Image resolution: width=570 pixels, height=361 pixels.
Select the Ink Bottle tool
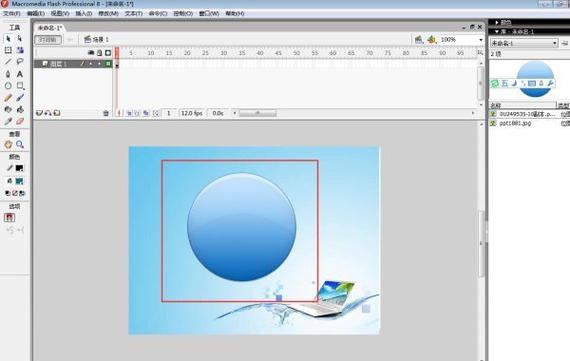pos(8,109)
